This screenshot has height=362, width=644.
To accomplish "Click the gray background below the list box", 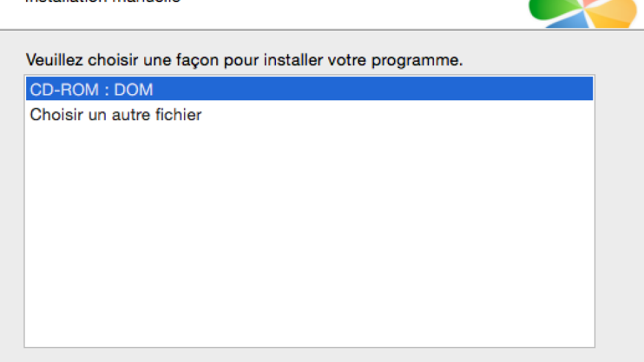I will point(309,355).
